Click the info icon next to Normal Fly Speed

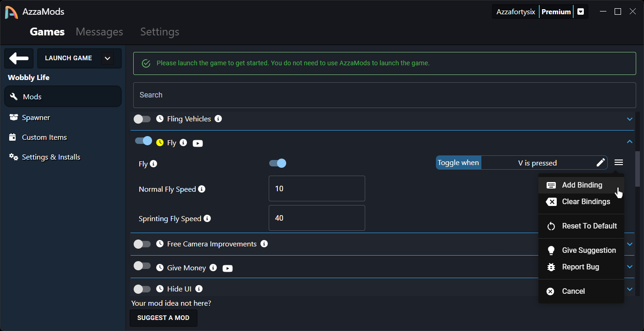[202, 188]
